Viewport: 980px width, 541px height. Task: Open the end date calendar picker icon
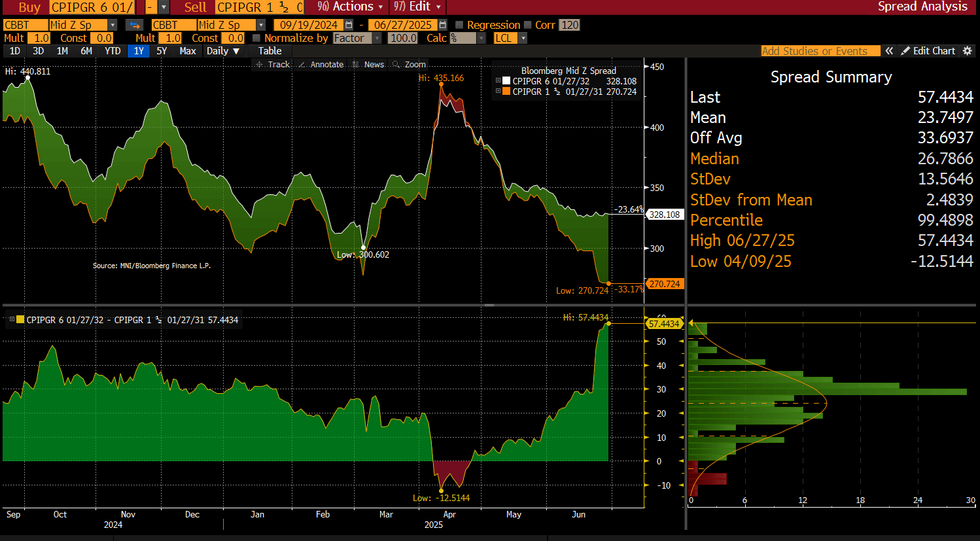(x=443, y=25)
